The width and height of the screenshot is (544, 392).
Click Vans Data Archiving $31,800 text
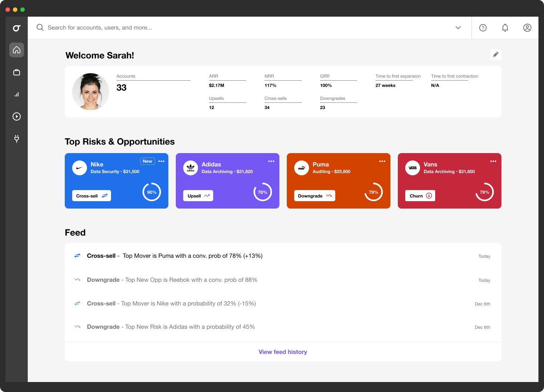coord(449,172)
